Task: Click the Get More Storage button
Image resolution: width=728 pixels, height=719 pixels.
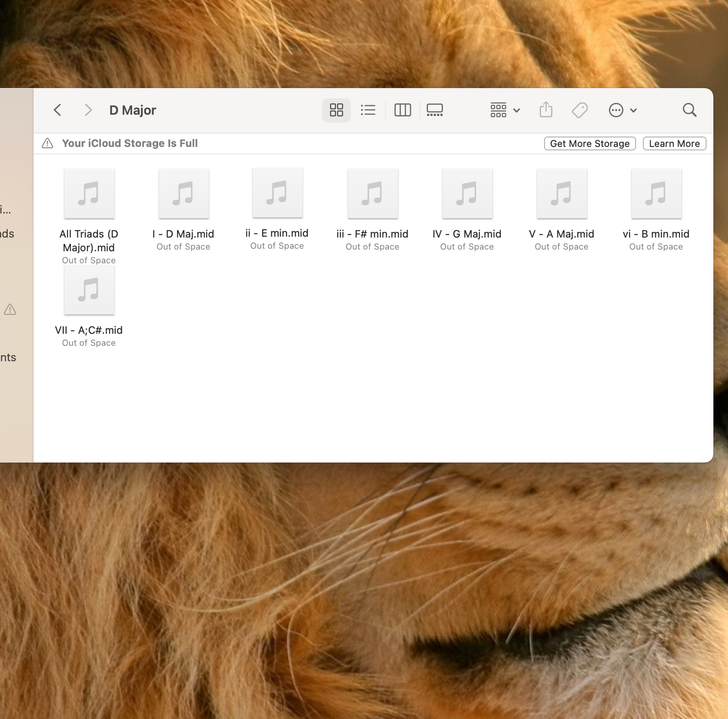Action: pos(590,144)
